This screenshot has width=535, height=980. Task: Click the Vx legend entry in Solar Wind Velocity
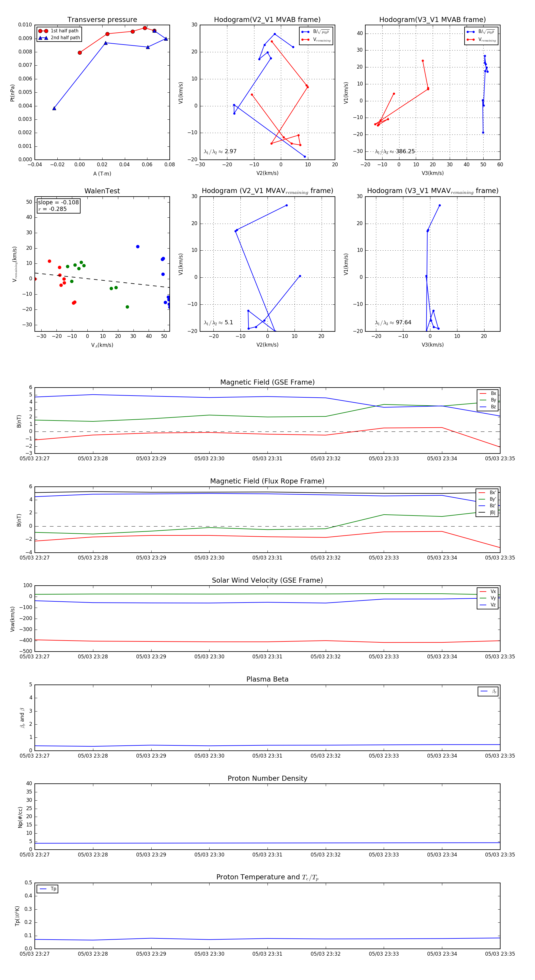tap(488, 591)
